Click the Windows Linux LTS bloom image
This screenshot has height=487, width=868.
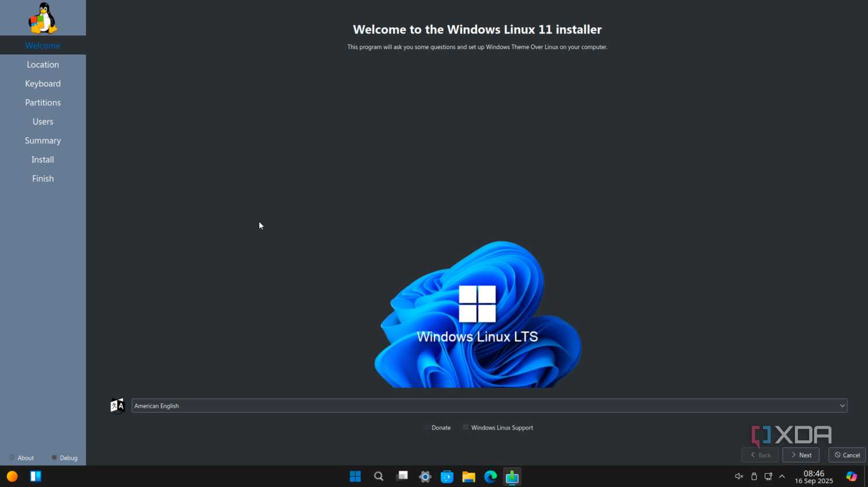477,314
